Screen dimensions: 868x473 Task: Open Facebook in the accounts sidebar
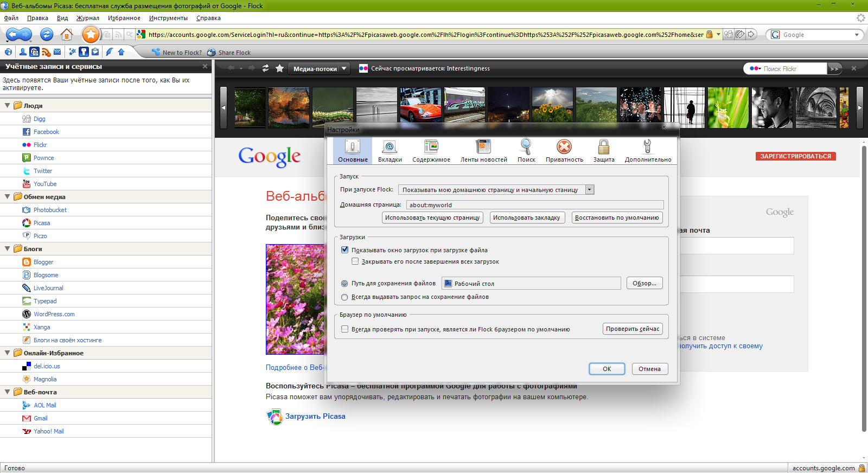point(46,132)
